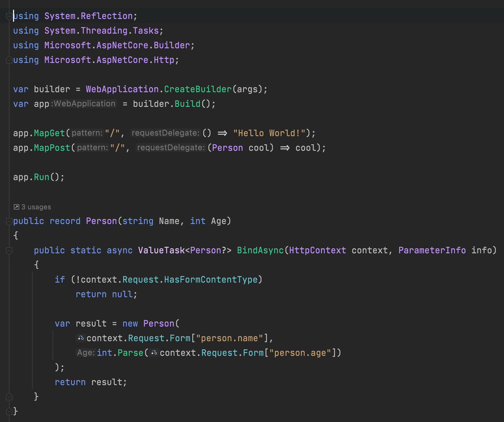Click the CreateBuilder method call
The image size is (504, 422).
tap(198, 89)
